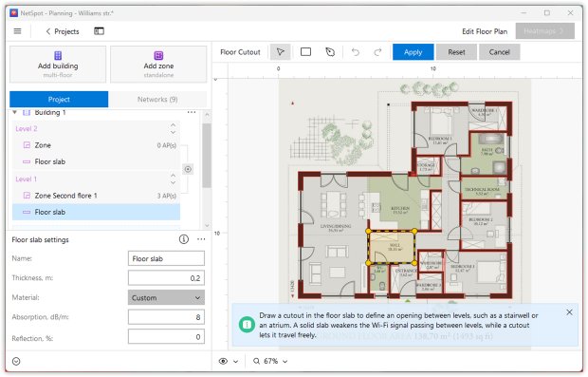Click the Absorption dB/m field
Screen dimensions: 588x377
(166, 317)
